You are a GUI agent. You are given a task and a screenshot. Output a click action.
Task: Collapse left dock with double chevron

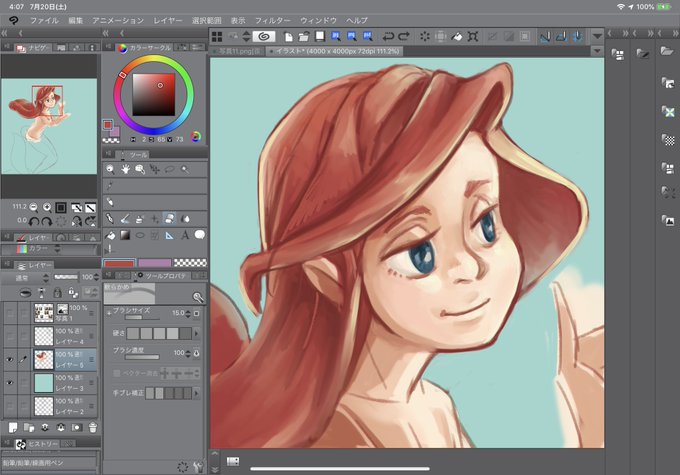coord(4,33)
